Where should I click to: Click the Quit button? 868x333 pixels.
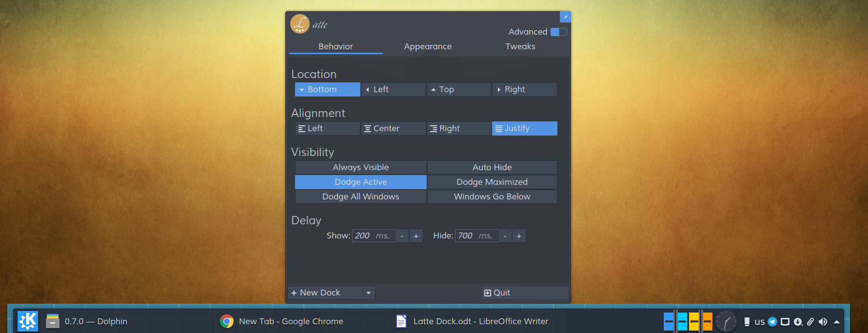[x=524, y=293]
